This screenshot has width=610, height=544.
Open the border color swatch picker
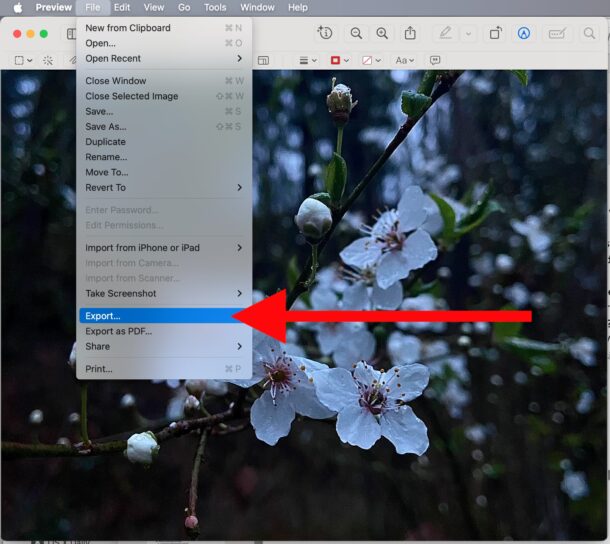click(338, 60)
